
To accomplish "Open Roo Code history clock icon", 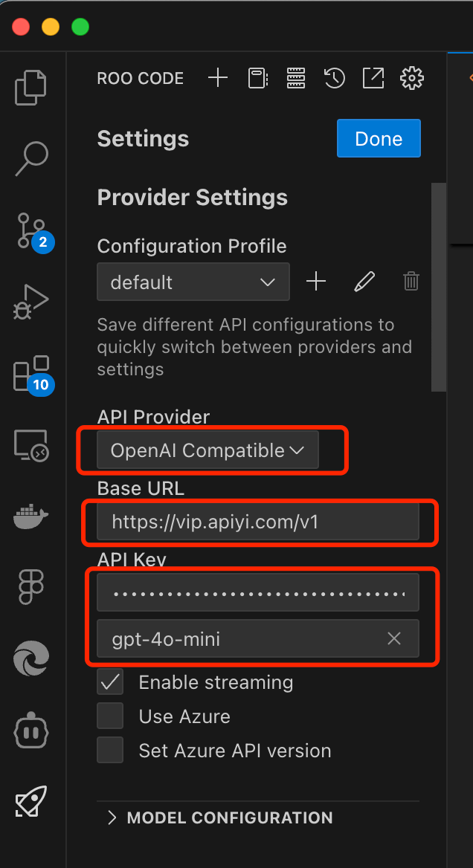I will pyautogui.click(x=335, y=78).
